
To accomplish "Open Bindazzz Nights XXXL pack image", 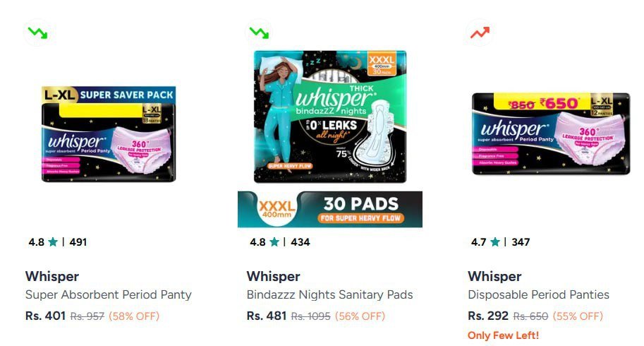I will [x=330, y=117].
